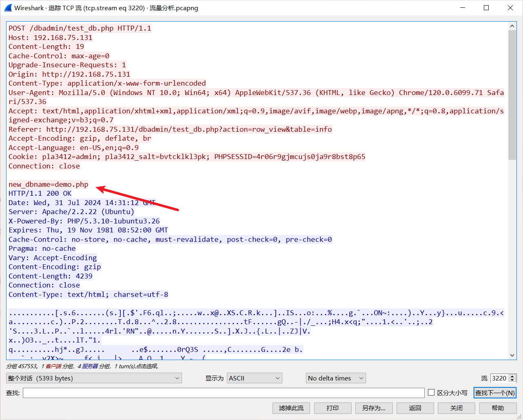Close the window with the title bar X

click(510, 8)
